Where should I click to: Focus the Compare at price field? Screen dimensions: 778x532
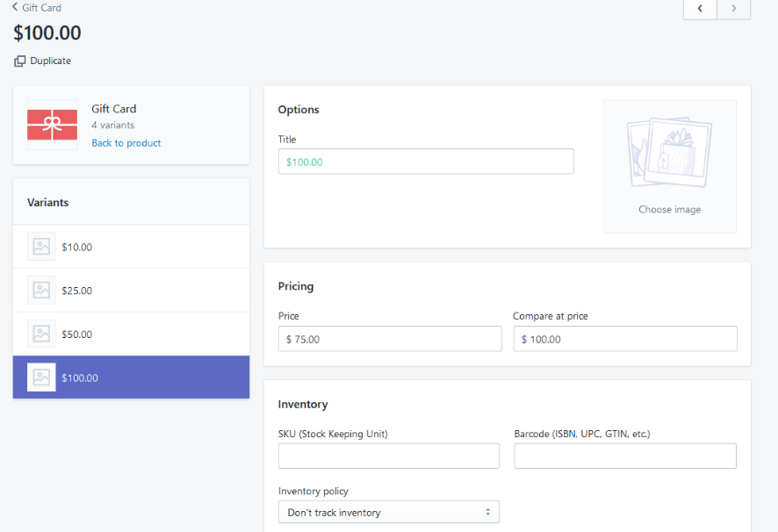click(625, 339)
